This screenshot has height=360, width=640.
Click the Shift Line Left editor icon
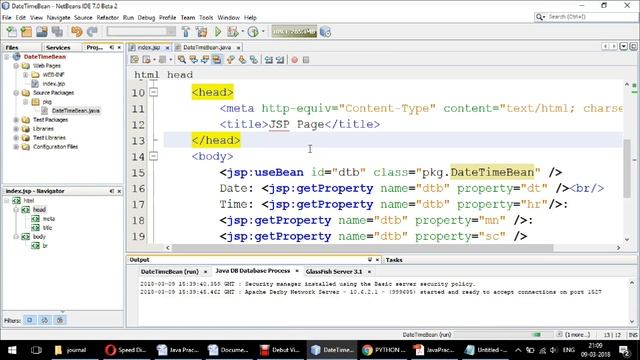269,60
